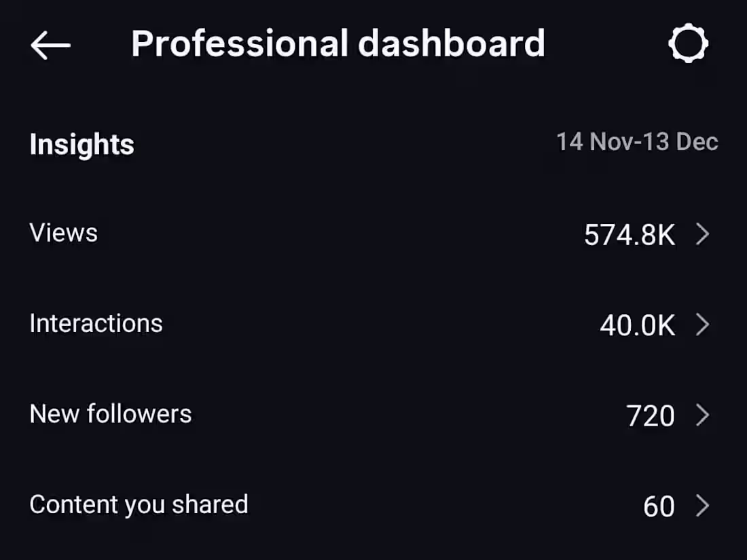Tap the arrow beside Interactions
The height and width of the screenshot is (560, 747).
tap(704, 325)
